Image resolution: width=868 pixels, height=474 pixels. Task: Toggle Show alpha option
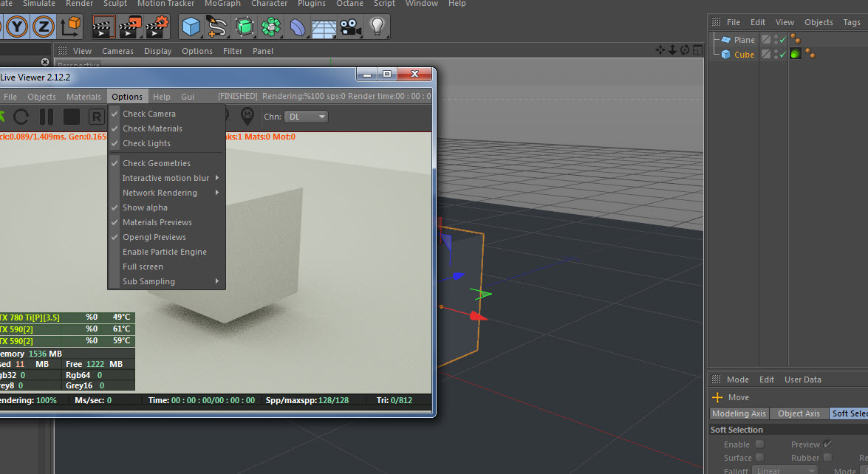[167, 207]
